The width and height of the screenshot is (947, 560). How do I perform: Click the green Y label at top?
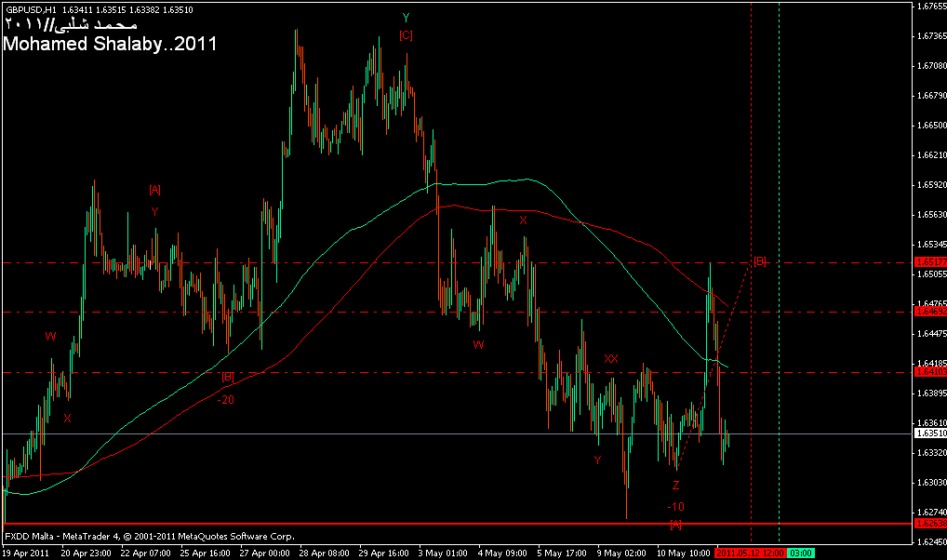[406, 18]
